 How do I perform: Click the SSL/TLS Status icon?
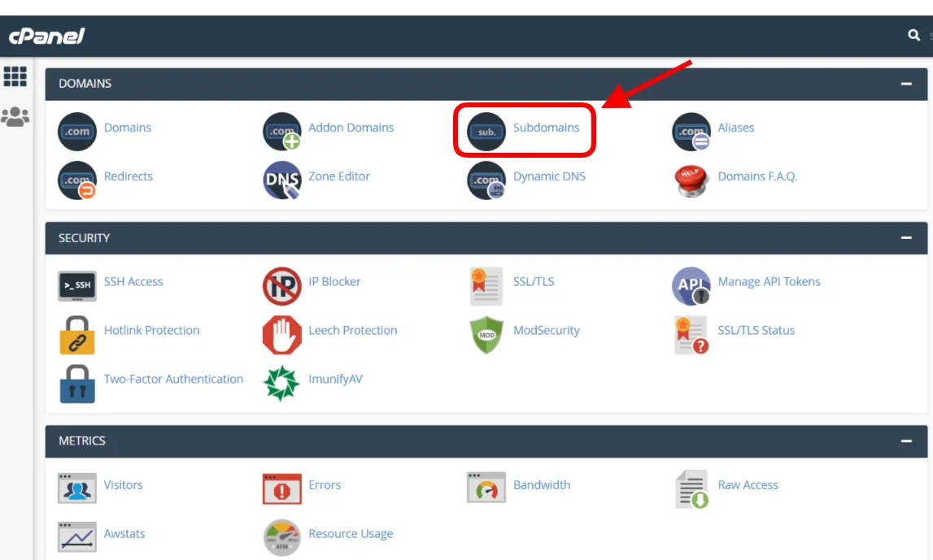click(691, 335)
